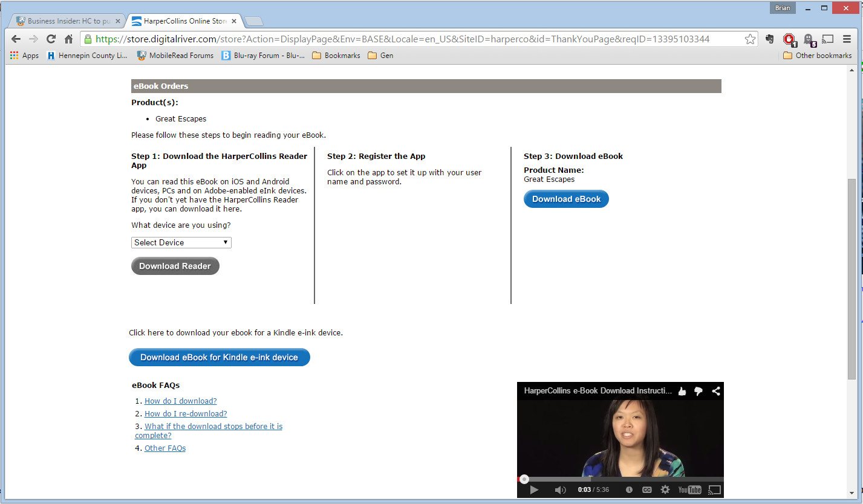Click the 'Step 3: Download eBook' heading
The width and height of the screenshot is (863, 504).
(x=573, y=157)
